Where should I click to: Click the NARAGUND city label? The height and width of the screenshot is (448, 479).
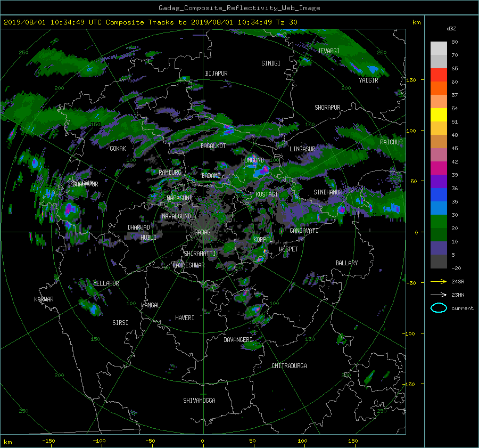click(x=180, y=198)
